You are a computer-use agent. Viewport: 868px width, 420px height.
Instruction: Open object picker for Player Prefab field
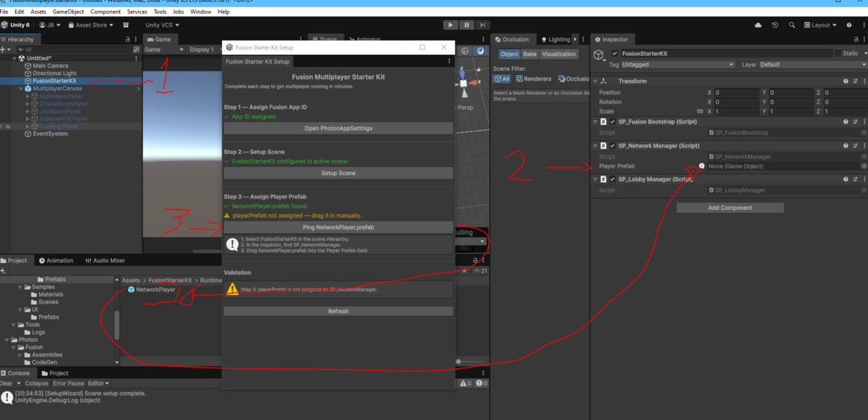(x=864, y=166)
